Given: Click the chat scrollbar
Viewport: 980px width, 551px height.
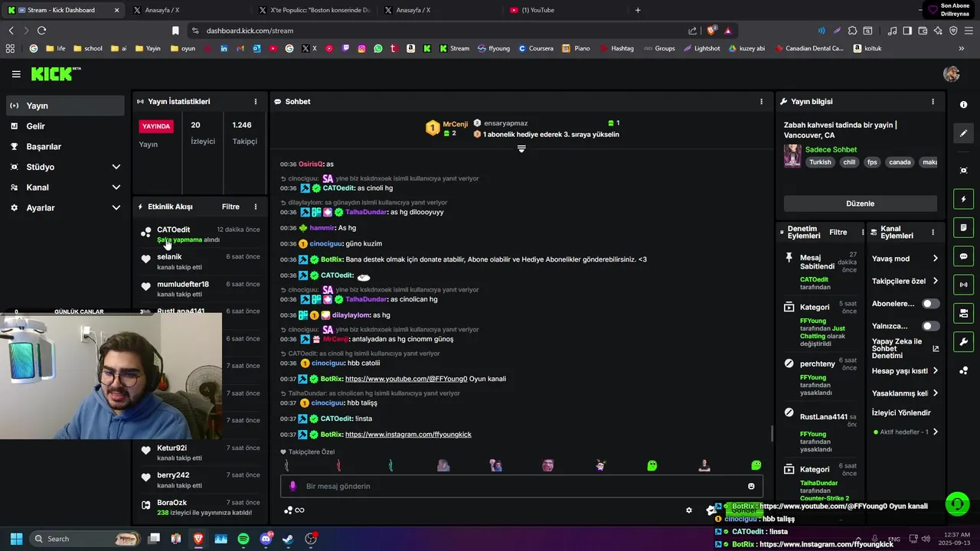Looking at the screenshot, I should click(x=772, y=434).
